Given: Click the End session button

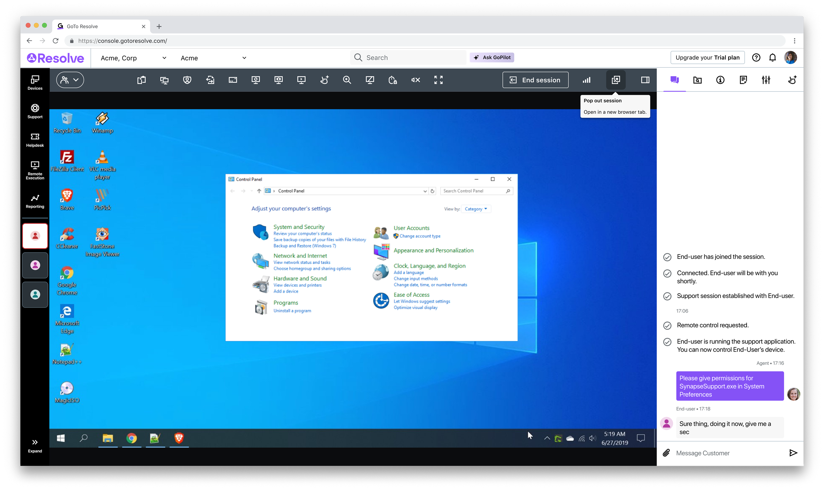Looking at the screenshot, I should (535, 80).
